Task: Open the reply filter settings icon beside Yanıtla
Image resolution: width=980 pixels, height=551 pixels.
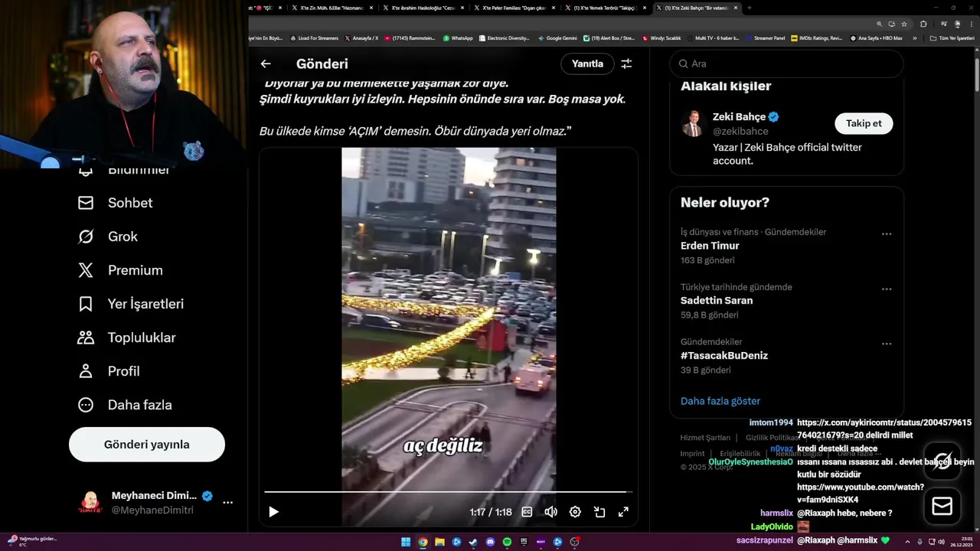Action: pos(626,64)
